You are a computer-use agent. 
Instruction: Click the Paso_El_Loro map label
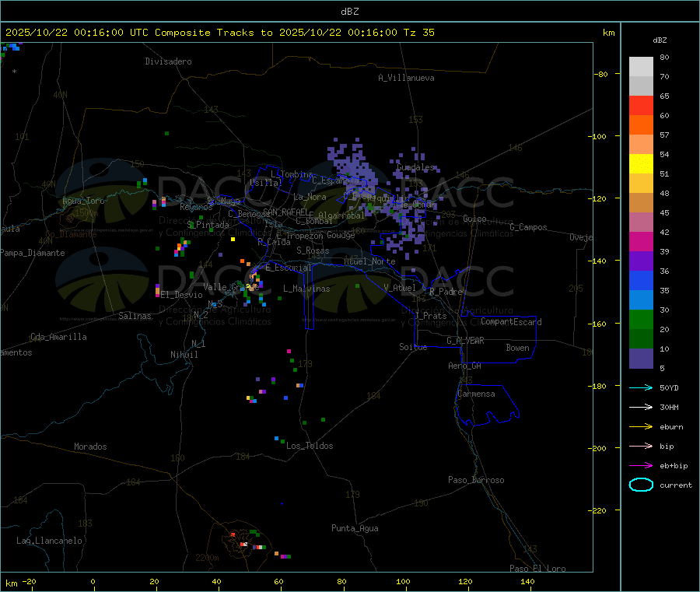click(537, 569)
